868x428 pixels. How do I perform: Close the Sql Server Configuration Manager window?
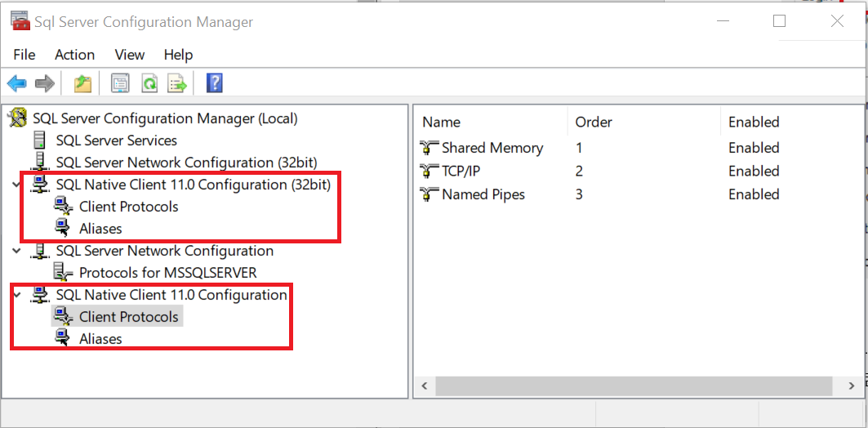click(x=837, y=21)
